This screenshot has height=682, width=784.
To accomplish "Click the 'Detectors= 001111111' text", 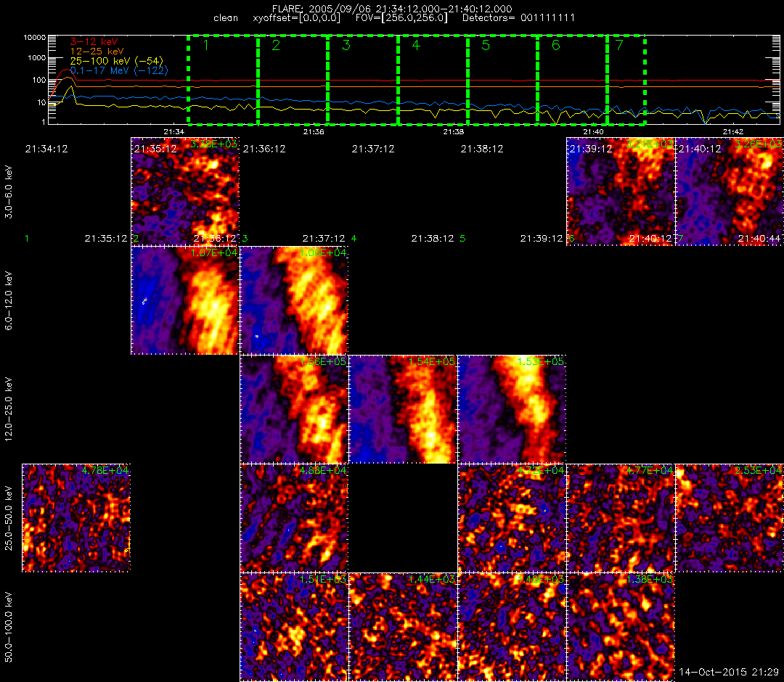I will click(518, 18).
